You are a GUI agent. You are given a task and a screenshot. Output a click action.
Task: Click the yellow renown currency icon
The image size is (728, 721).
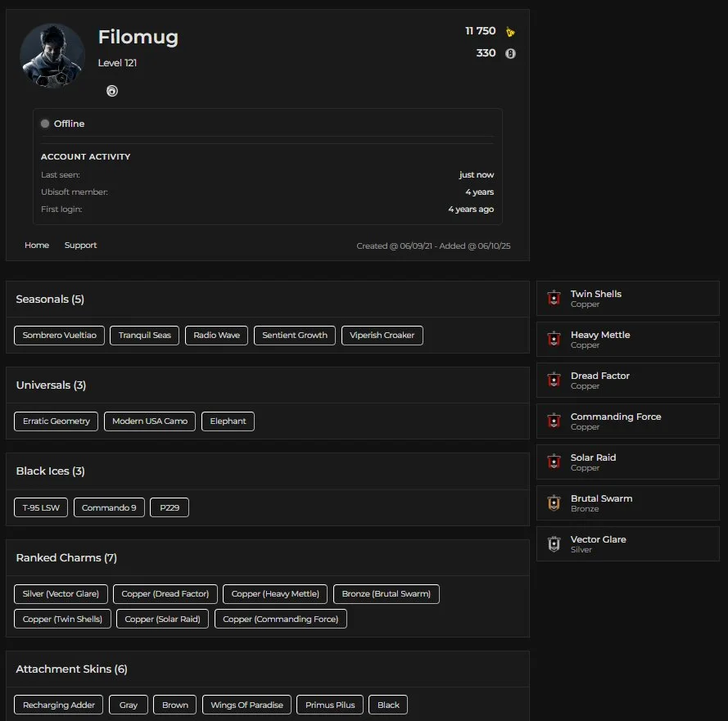click(510, 32)
